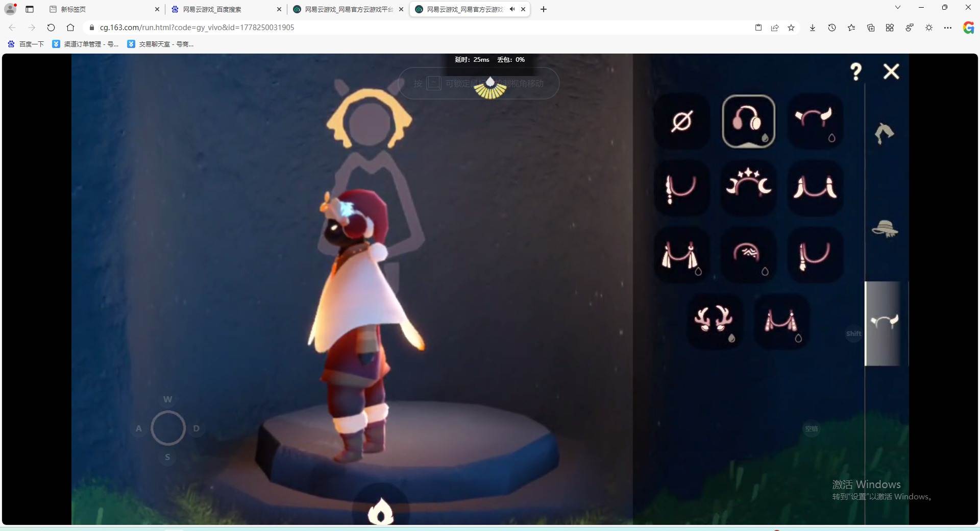980x531 pixels.
Task: Choose the curved horns headpiece beside earmuffs
Action: 815,122
